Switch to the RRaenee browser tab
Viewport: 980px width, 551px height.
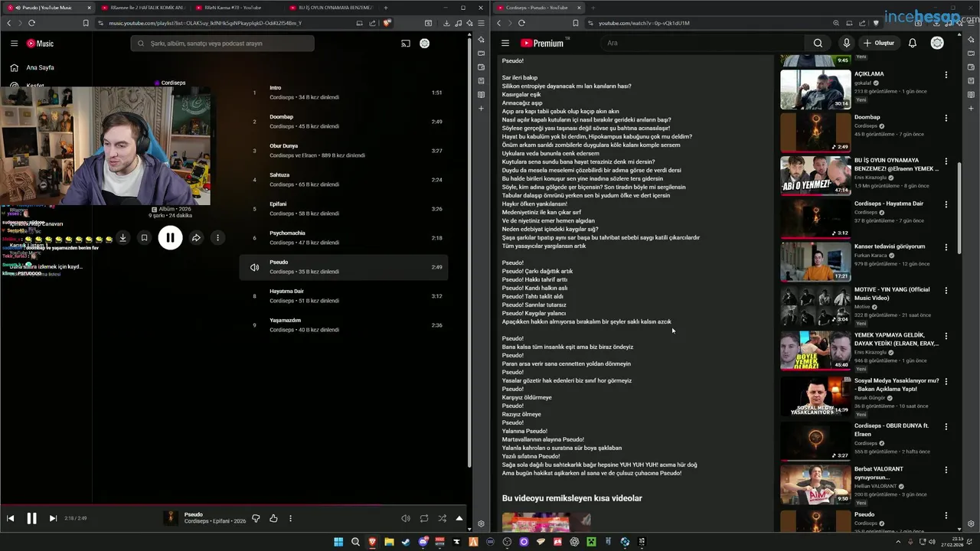click(142, 8)
